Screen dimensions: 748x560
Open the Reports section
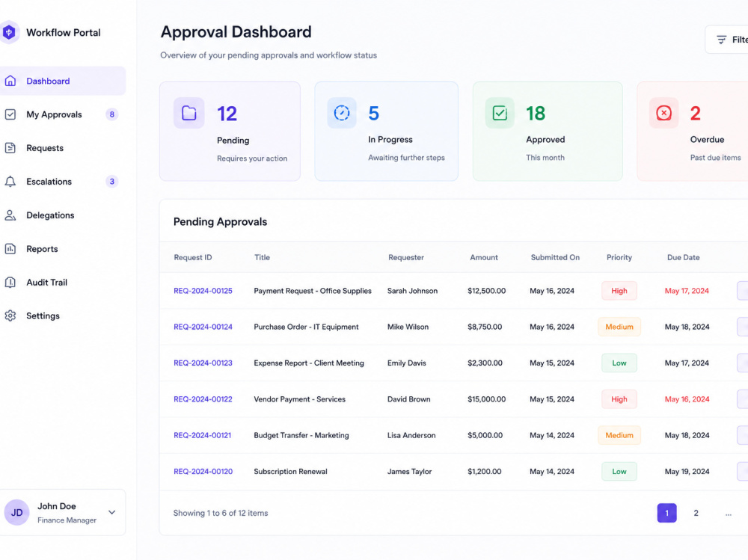pos(62,248)
